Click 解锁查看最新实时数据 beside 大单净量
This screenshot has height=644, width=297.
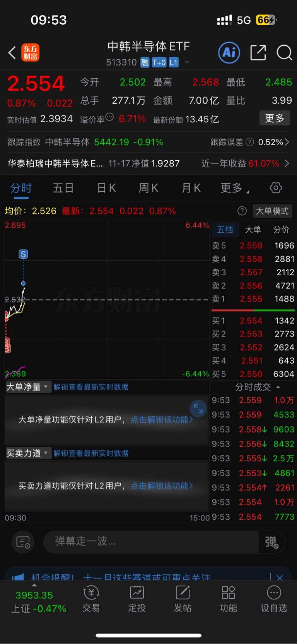click(x=91, y=387)
